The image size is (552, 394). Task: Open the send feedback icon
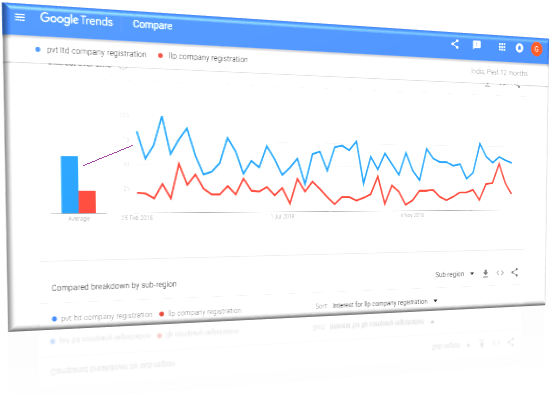tap(477, 45)
